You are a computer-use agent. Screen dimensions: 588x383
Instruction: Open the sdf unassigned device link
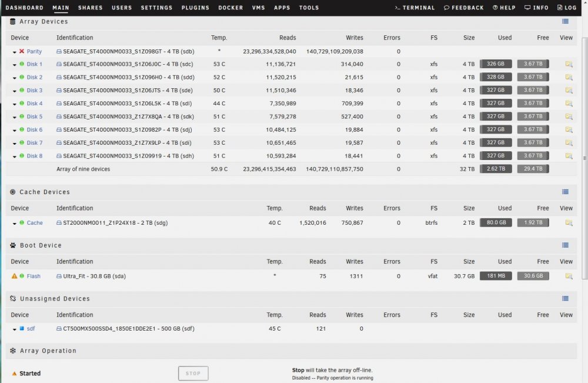(31, 329)
